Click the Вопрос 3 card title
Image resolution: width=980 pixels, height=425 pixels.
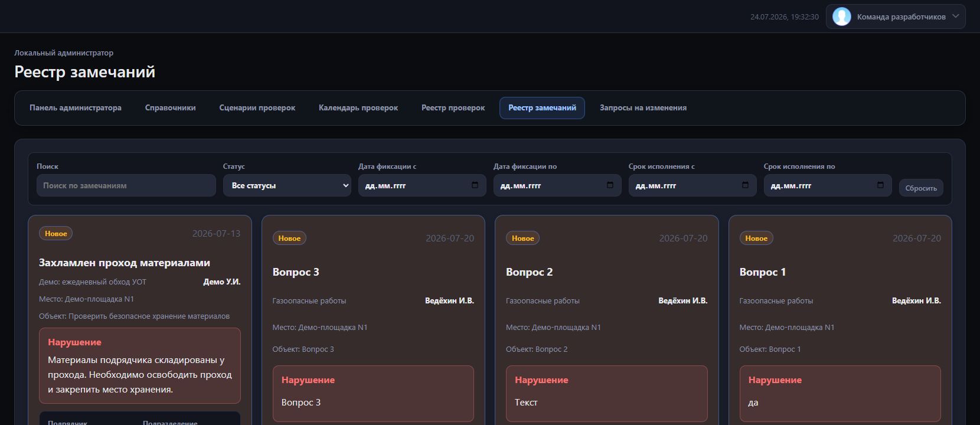pyautogui.click(x=296, y=272)
